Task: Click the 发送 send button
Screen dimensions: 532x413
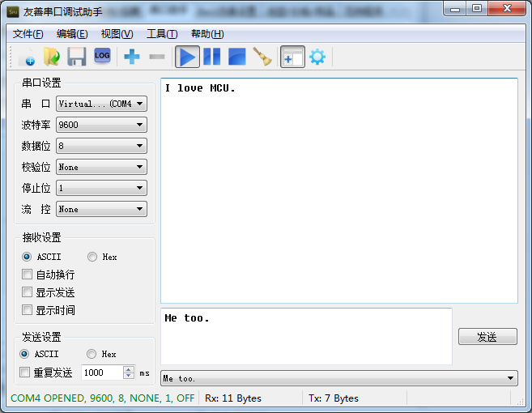Action: pyautogui.click(x=487, y=337)
